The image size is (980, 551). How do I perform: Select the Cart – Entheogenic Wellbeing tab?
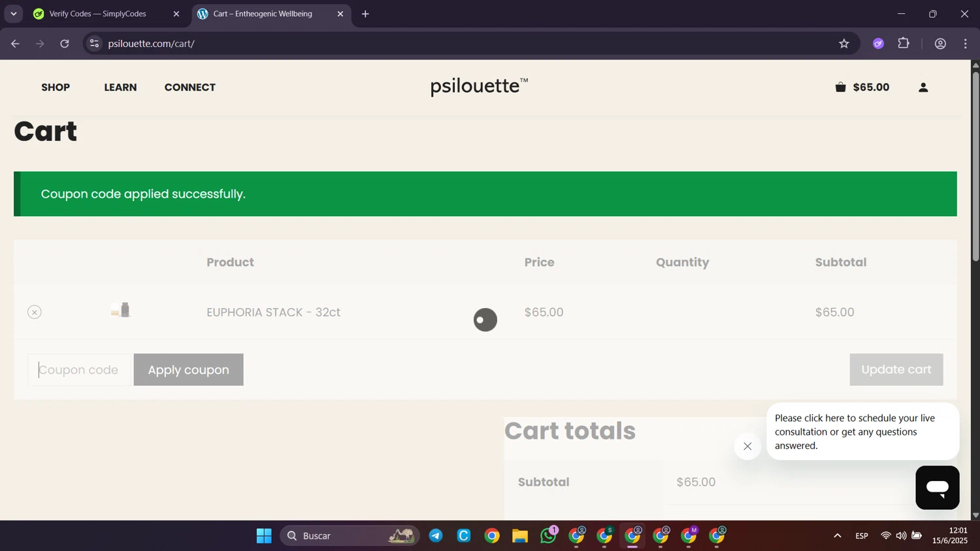click(x=271, y=14)
